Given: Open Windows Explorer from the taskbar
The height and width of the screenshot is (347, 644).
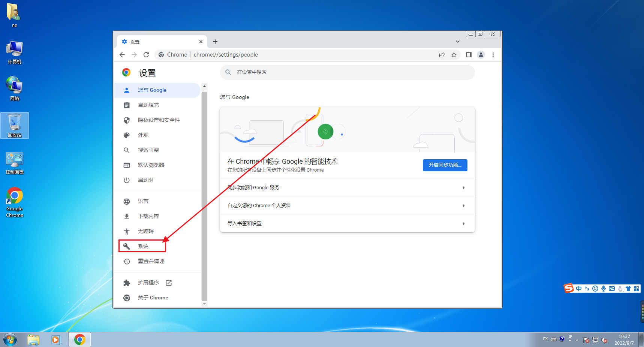Looking at the screenshot, I should coord(33,340).
